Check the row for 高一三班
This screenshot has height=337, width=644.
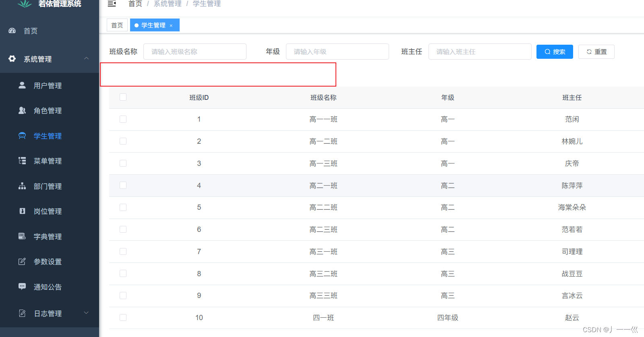(x=123, y=163)
